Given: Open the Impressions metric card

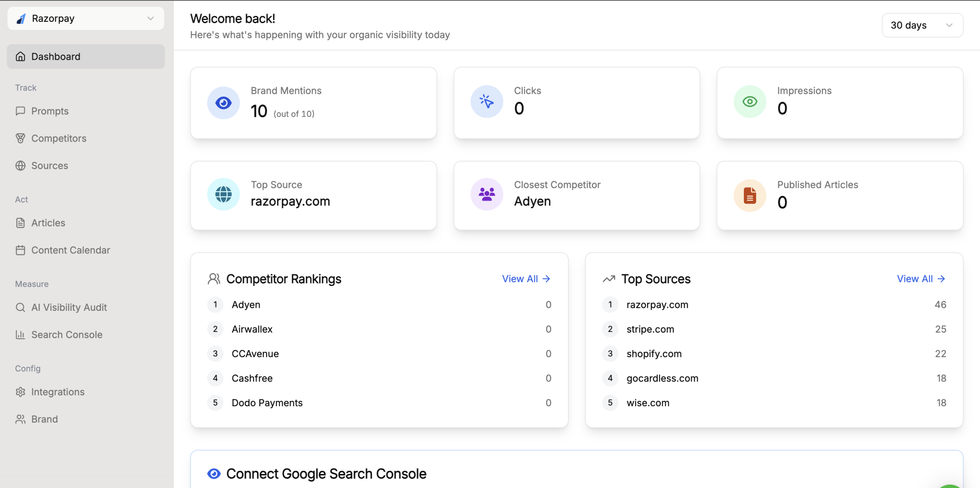Looking at the screenshot, I should tap(840, 103).
